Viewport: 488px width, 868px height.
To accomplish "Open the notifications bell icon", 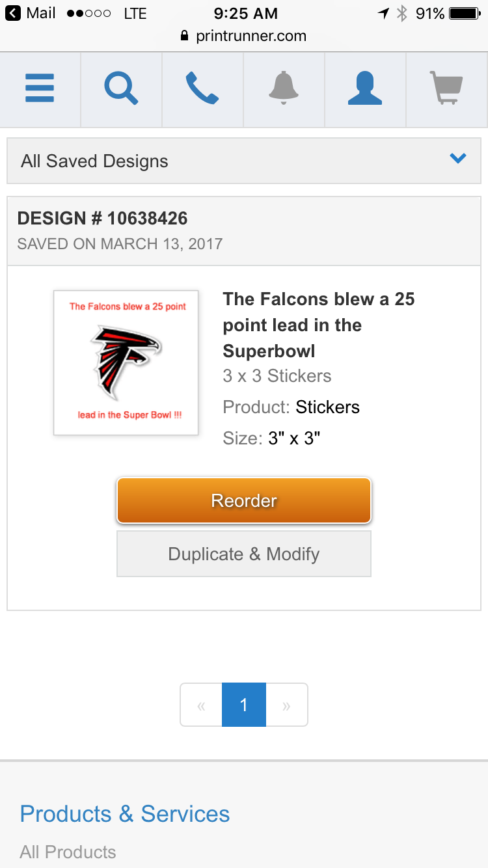I will [284, 88].
